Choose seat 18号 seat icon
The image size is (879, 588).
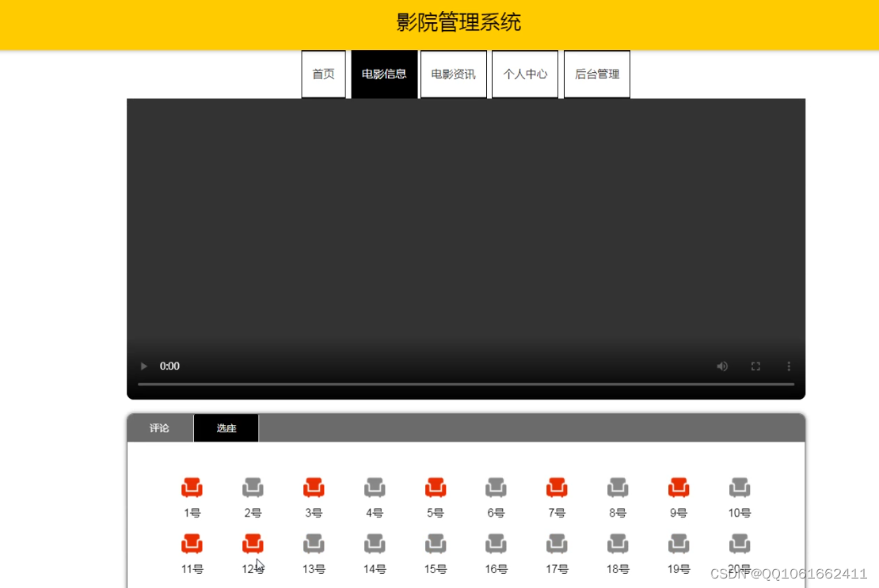tap(618, 543)
